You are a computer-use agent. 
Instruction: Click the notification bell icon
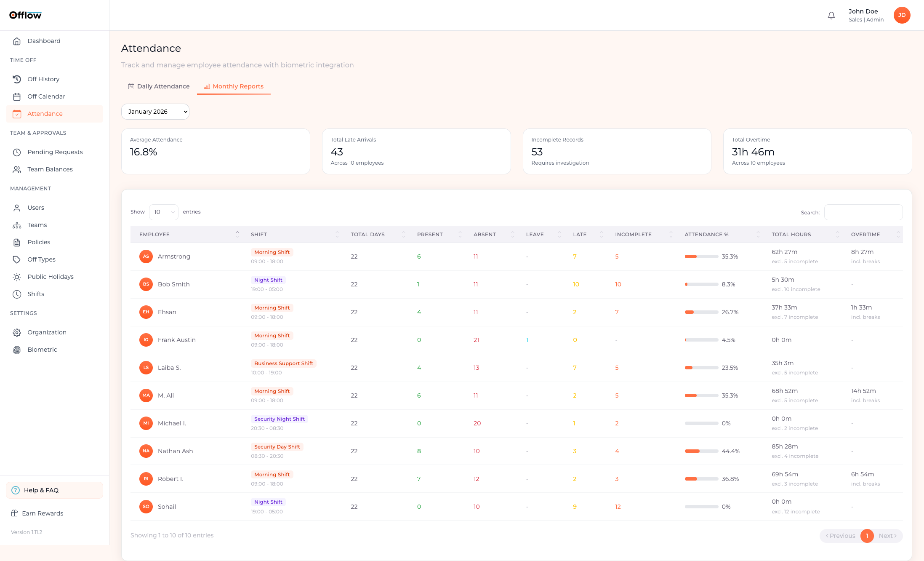coord(831,16)
